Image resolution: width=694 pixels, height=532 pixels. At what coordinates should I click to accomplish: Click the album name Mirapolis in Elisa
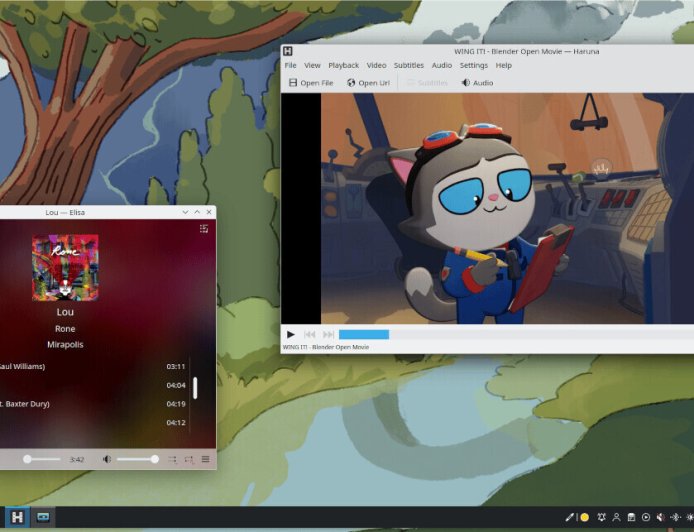[x=65, y=344]
